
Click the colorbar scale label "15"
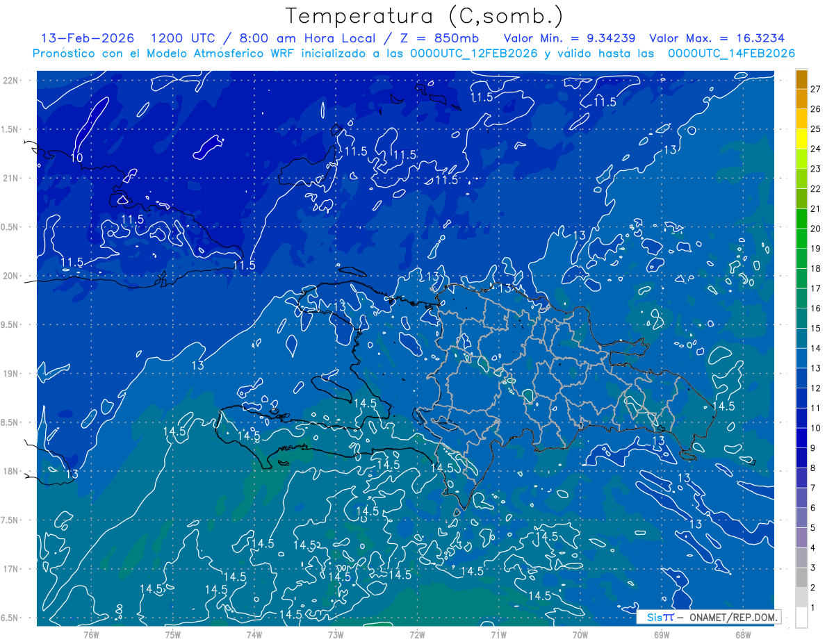816,328
